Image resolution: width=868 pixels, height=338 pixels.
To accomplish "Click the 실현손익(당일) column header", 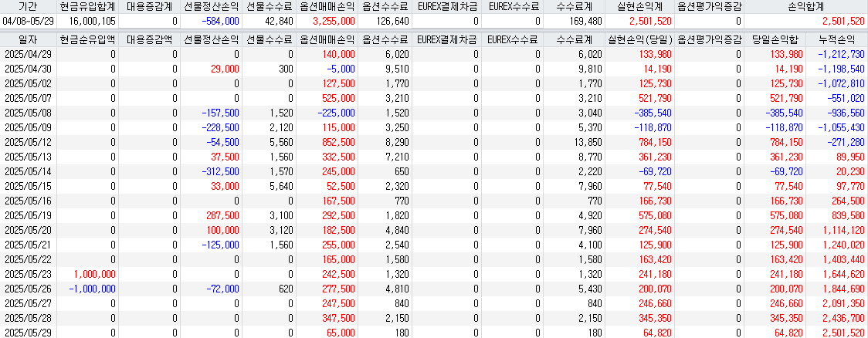I will pos(639,39).
